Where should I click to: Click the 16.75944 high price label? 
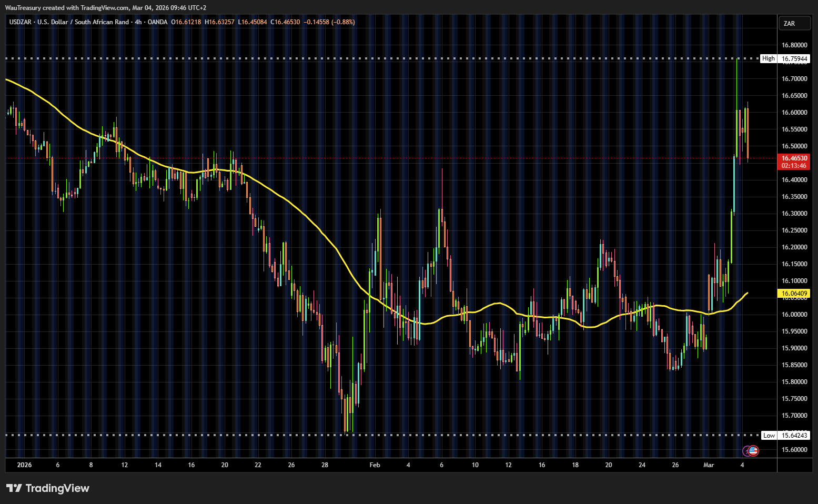[794, 58]
